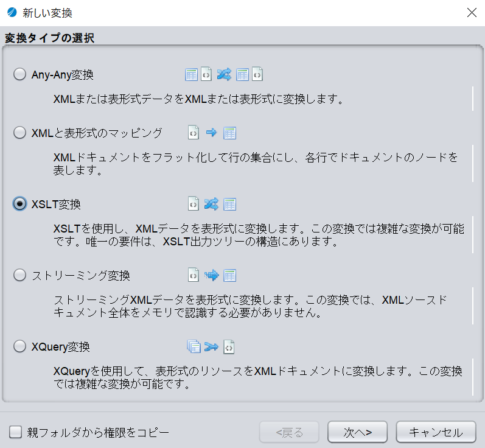The width and height of the screenshot is (485, 448).
Task: Select the Any-Any変換 radio button
Action: coord(20,74)
